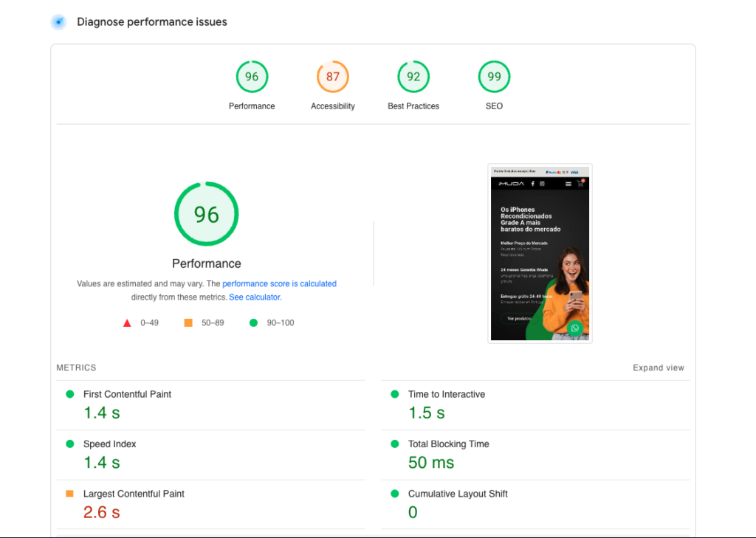
Task: Click the Visa payment icon in the preview
Action: coord(574,172)
